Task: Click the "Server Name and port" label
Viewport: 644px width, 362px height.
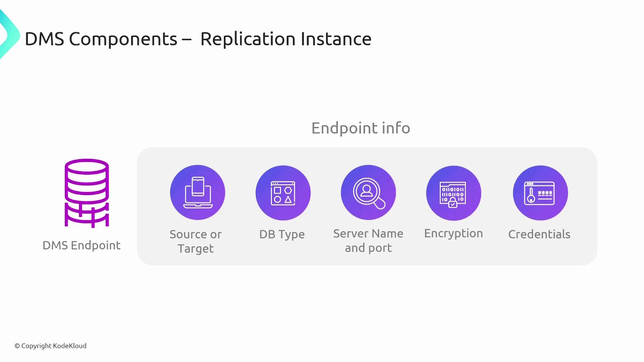Action: pos(368,241)
